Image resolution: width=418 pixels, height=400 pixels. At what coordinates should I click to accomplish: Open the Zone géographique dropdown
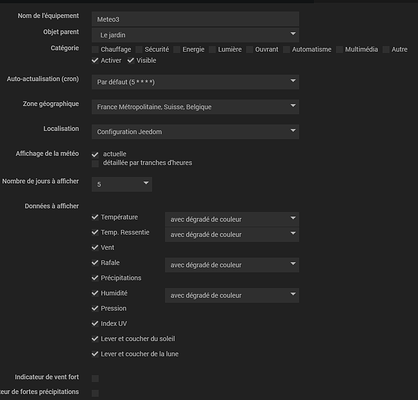click(x=195, y=107)
